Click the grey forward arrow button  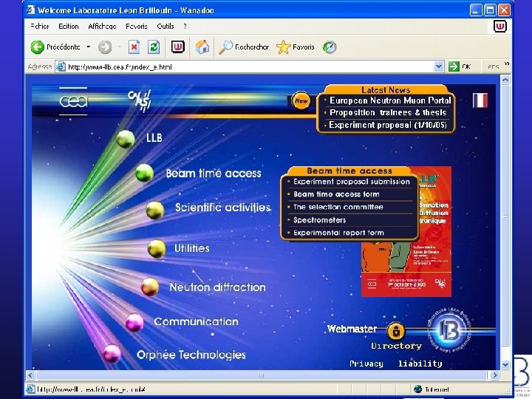105,47
